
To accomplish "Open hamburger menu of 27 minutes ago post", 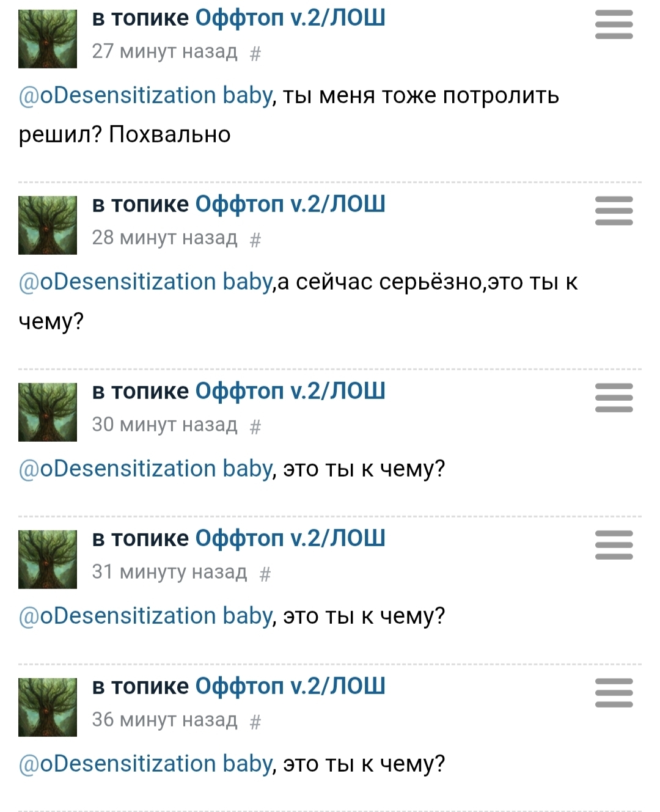I will coord(614,25).
